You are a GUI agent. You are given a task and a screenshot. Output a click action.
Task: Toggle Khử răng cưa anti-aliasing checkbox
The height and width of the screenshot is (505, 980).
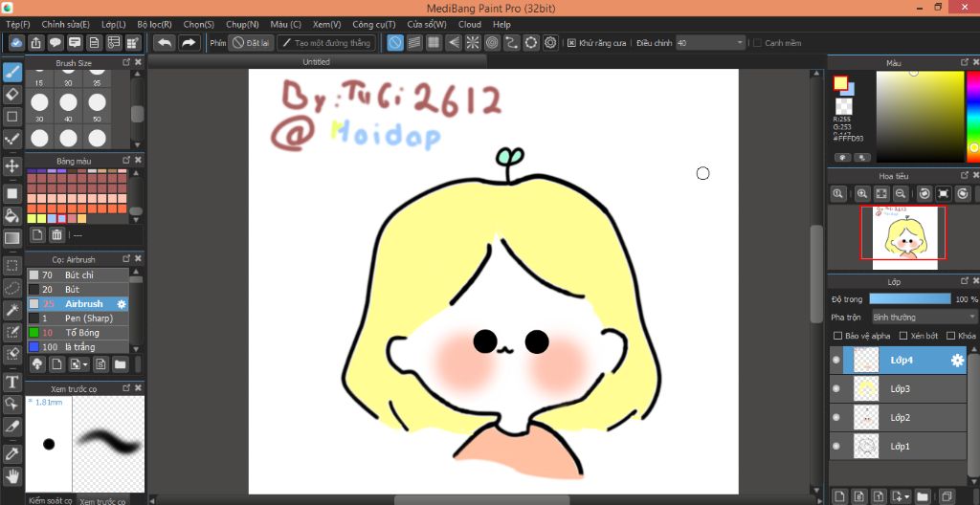(x=571, y=43)
